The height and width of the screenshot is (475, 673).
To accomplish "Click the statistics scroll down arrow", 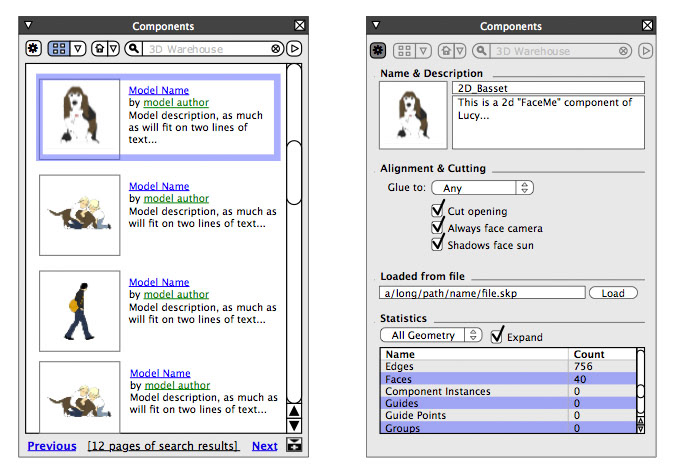I will click(640, 429).
